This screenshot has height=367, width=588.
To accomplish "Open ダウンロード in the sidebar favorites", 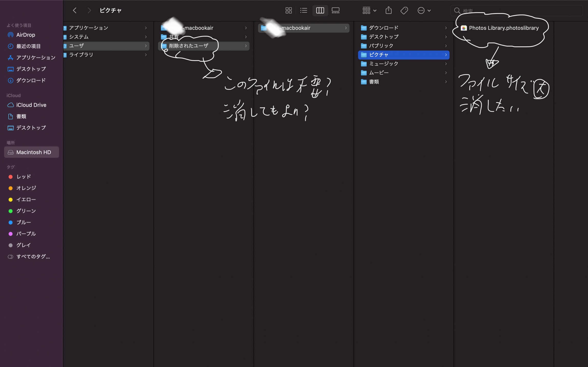I will pos(31,80).
